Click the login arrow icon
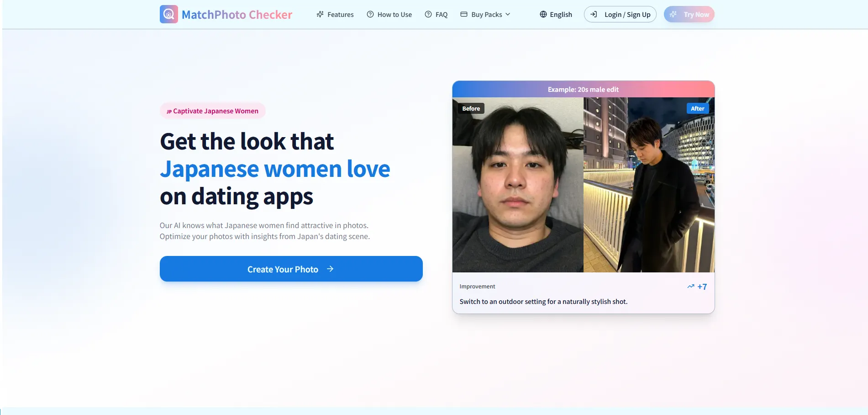868x415 pixels. tap(594, 14)
